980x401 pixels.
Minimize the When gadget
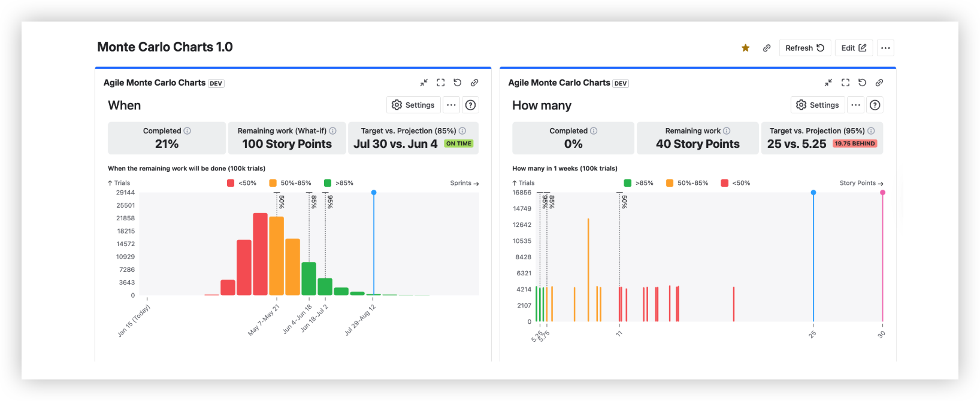tap(424, 83)
